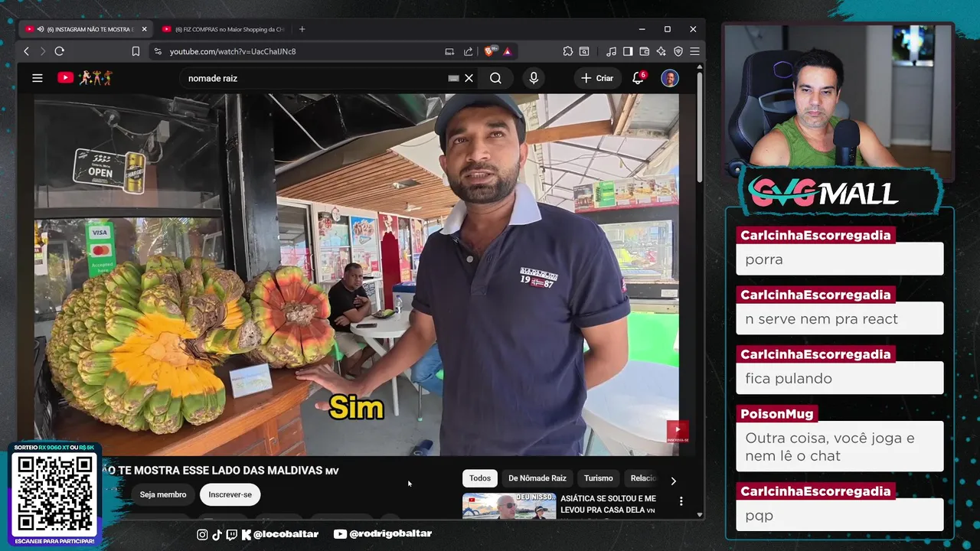The height and width of the screenshot is (551, 980).
Task: Mute audio icon on the first tab
Action: pyautogui.click(x=40, y=29)
